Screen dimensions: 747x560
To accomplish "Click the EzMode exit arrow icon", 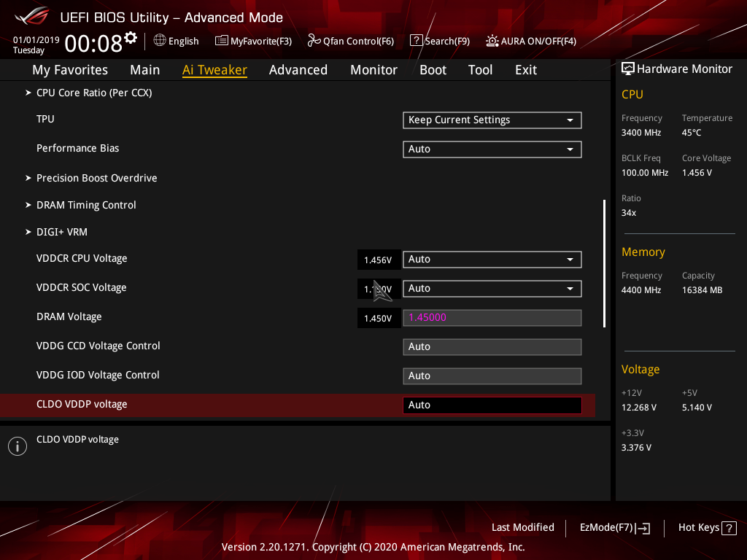I will pos(643,528).
